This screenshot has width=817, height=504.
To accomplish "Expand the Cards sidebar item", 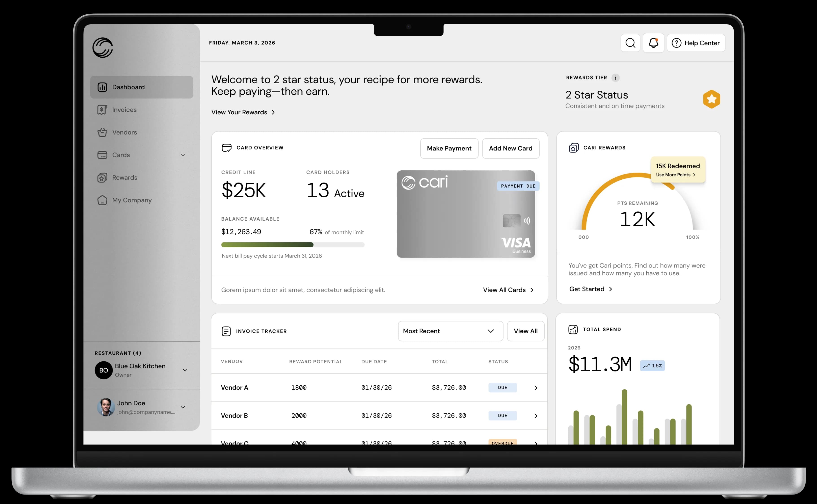I will 183,155.
